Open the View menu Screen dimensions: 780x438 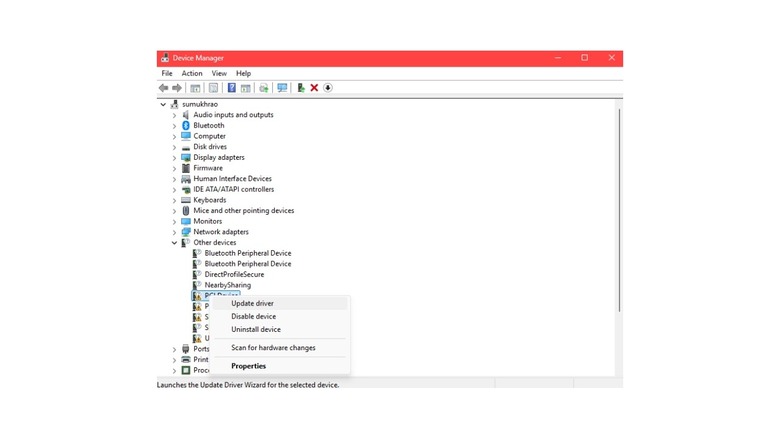point(218,73)
